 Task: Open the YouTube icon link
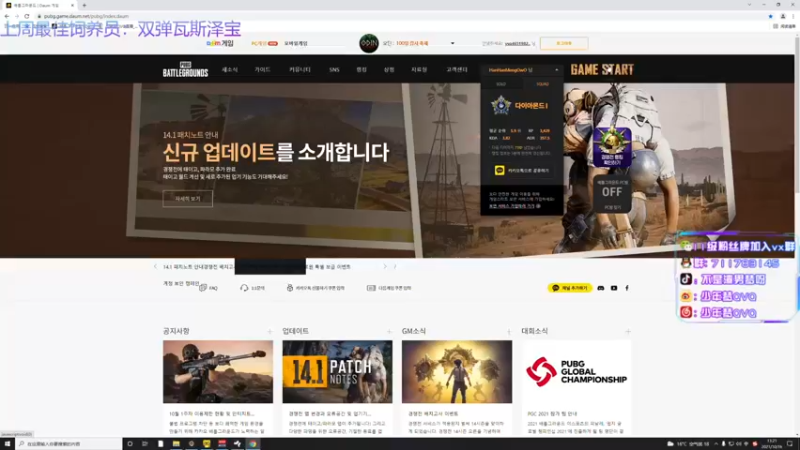(614, 288)
